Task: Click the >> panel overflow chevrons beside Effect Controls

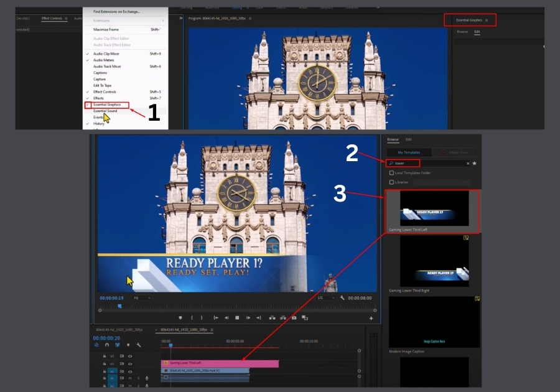Action: point(180,18)
